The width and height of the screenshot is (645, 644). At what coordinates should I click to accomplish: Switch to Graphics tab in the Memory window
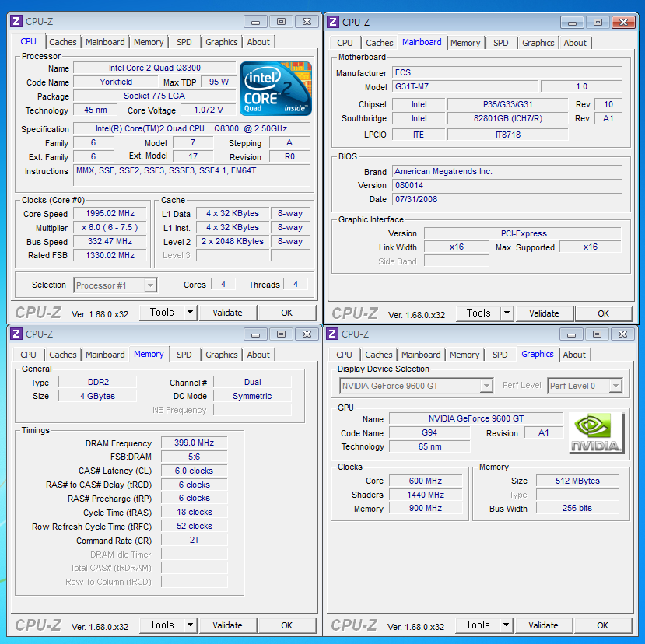(x=221, y=355)
